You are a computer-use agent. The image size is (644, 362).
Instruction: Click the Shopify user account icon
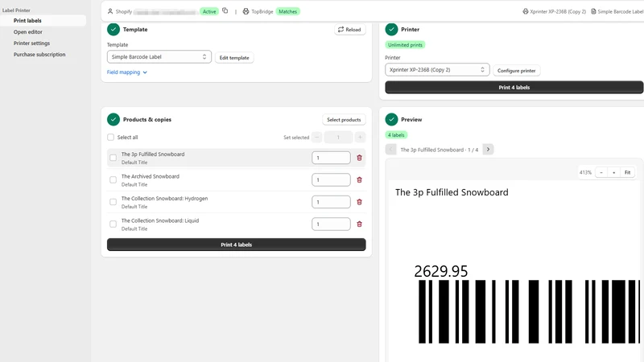(110, 11)
